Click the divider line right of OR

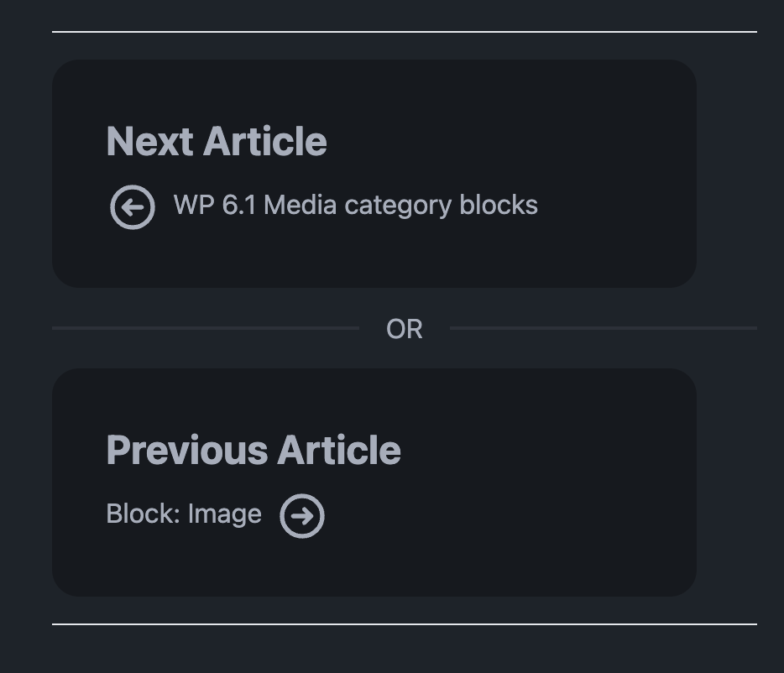[x=604, y=328]
